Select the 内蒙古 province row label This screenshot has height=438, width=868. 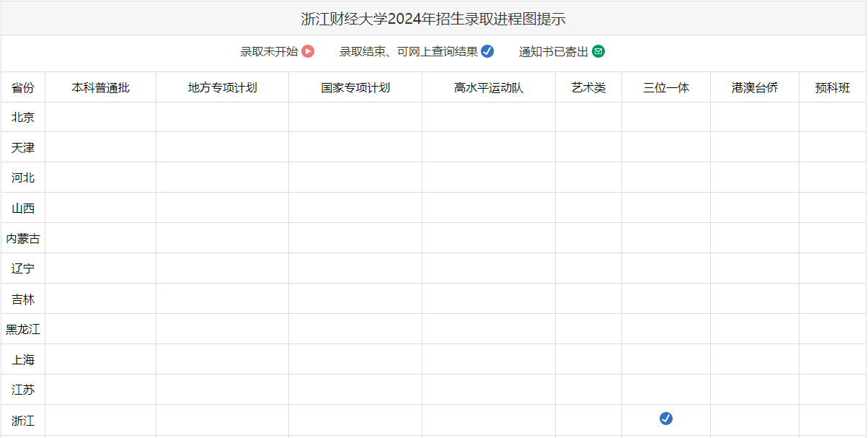(23, 238)
